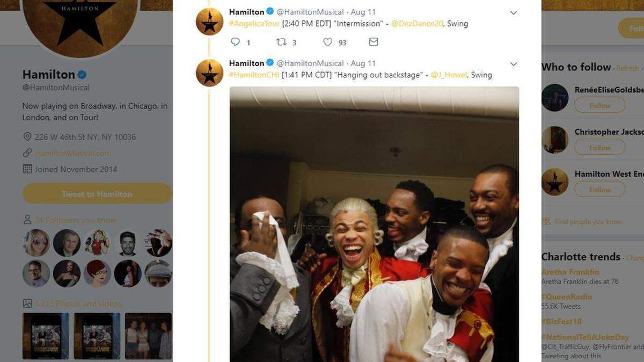The height and width of the screenshot is (362, 644).
Task: Open the dropdown on the Intermission tweet
Action: coord(514,12)
